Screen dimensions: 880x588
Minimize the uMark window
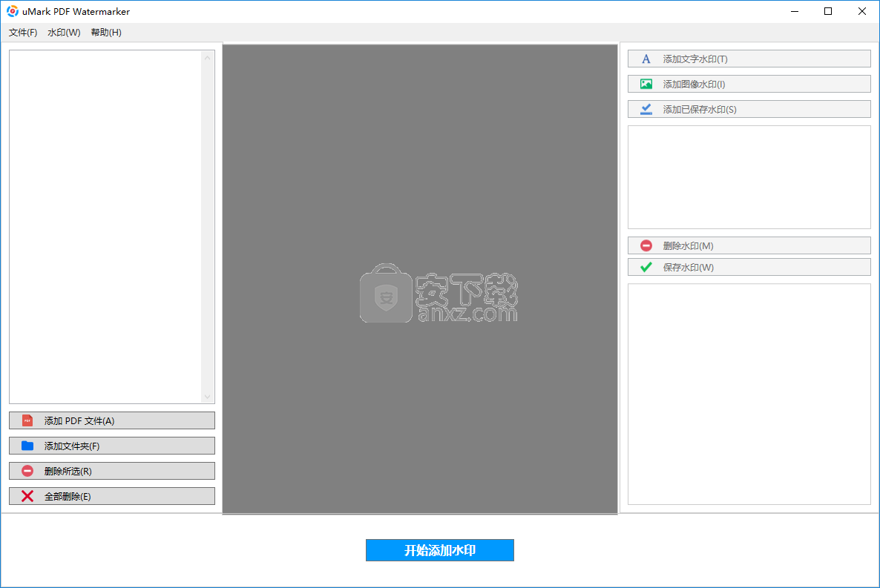(795, 11)
